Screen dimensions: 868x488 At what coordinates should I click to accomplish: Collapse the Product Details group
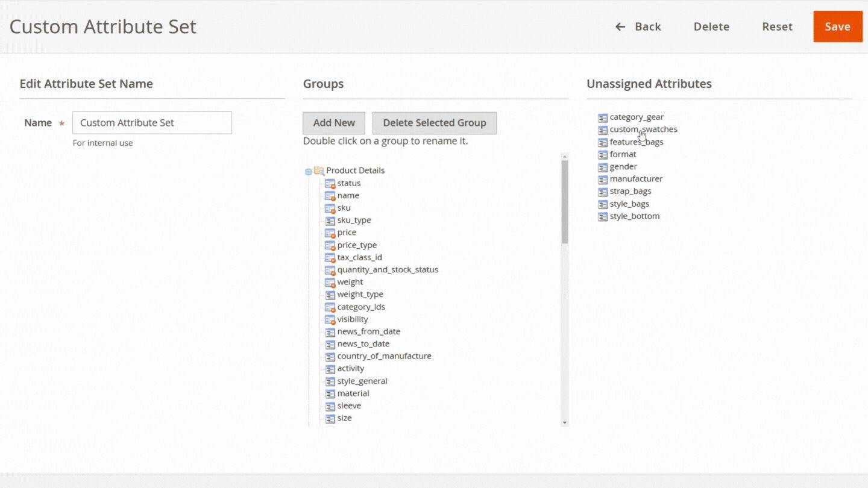coord(309,170)
